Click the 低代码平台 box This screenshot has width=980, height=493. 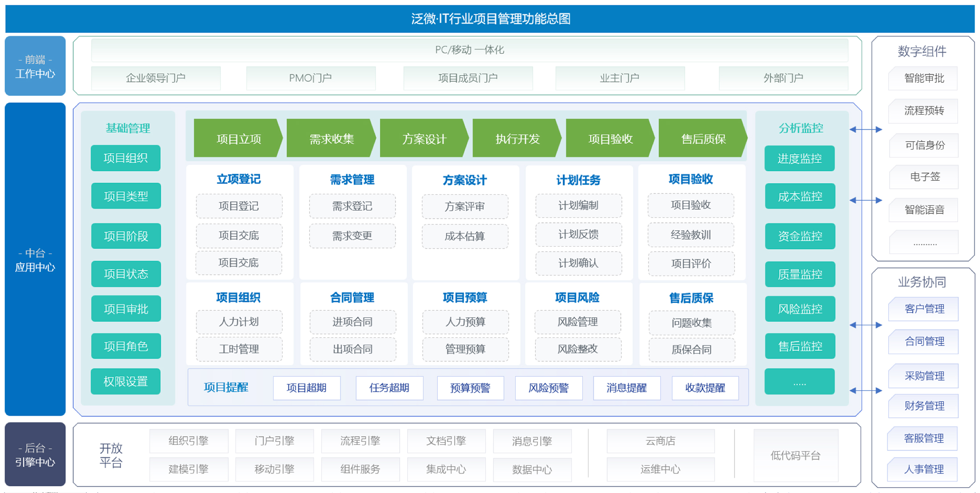pos(796,455)
